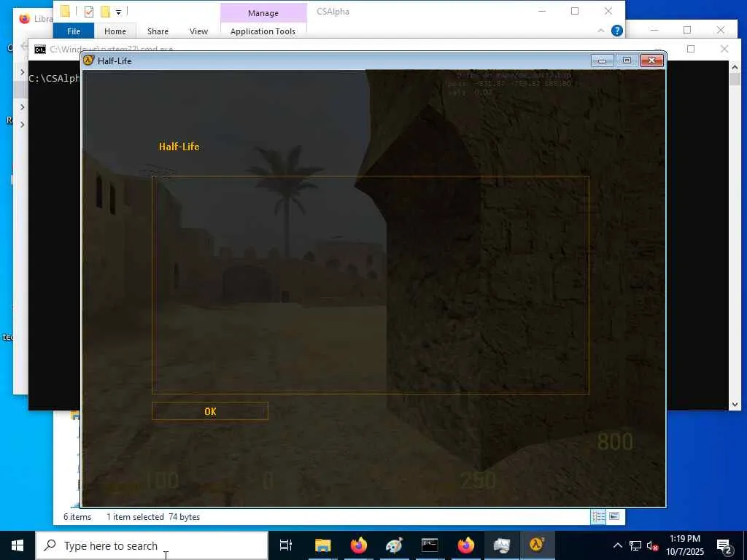Expand the topmost chevron in Library sidebar
The image size is (747, 560).
22,72
